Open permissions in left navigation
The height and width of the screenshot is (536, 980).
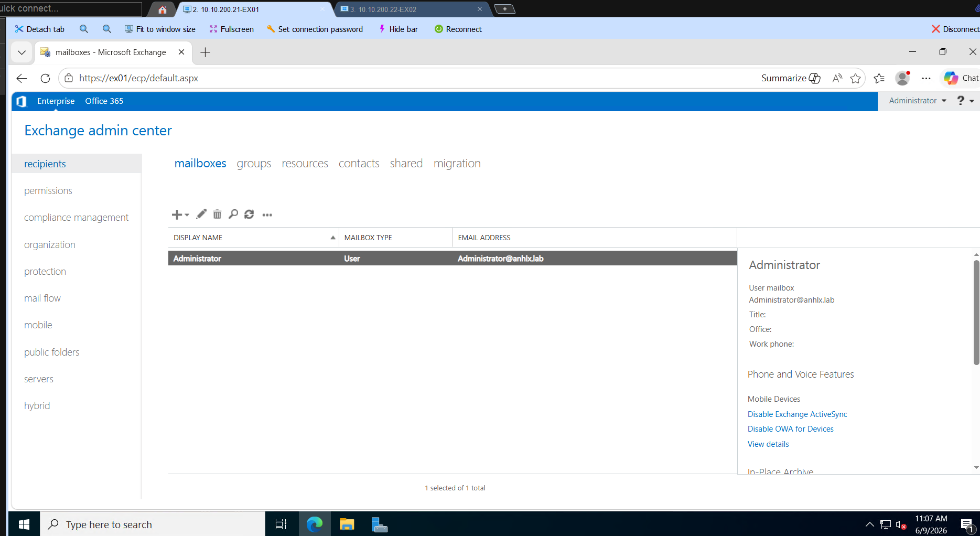(x=48, y=191)
